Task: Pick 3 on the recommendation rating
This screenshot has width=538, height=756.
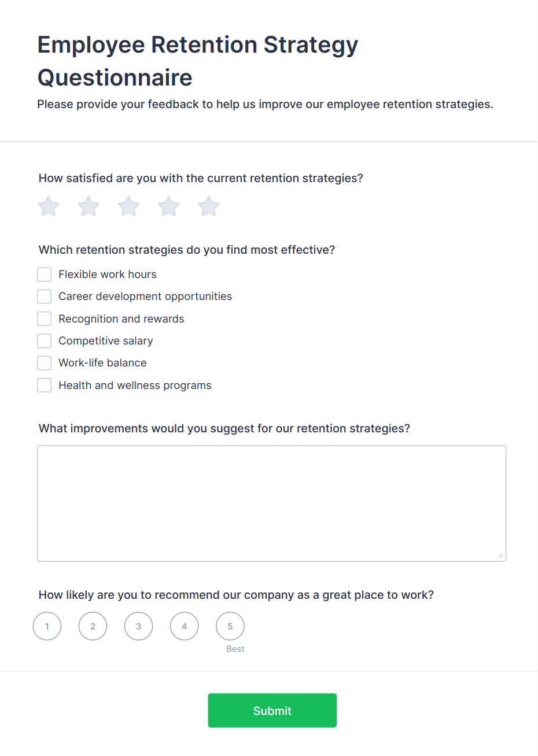Action: click(138, 626)
